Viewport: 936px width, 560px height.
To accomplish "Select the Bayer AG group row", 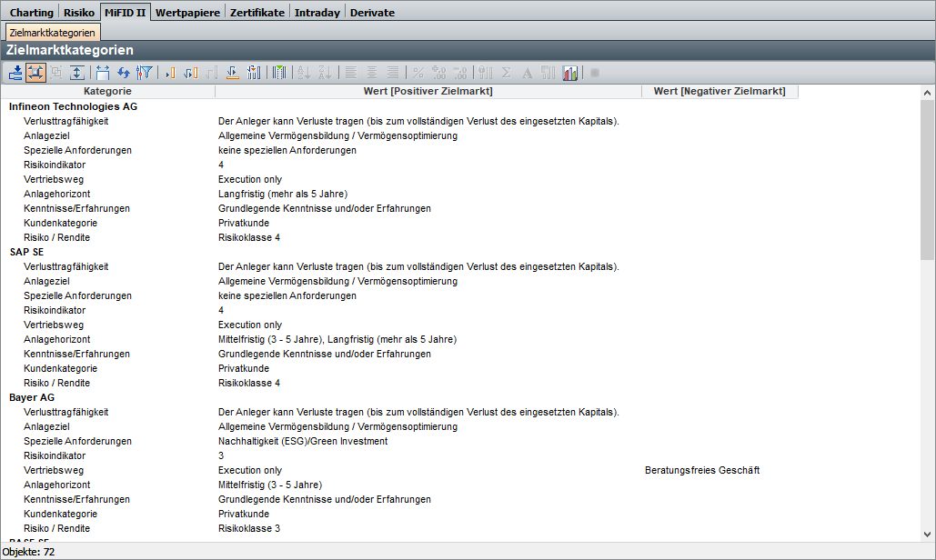I will (x=32, y=397).
